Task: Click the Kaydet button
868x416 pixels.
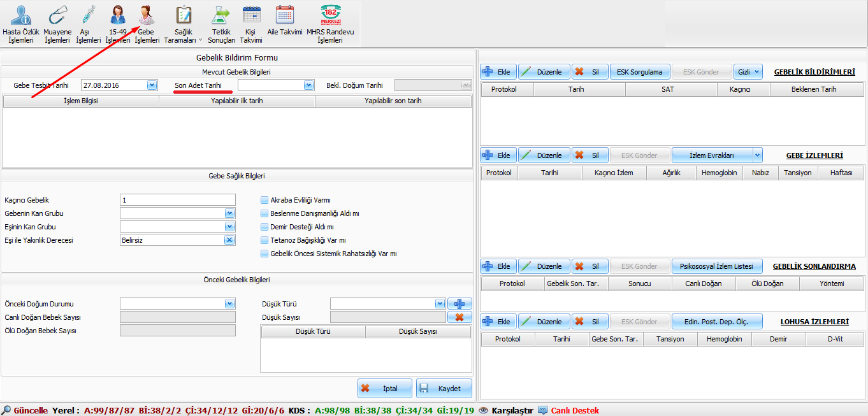Action: [444, 389]
